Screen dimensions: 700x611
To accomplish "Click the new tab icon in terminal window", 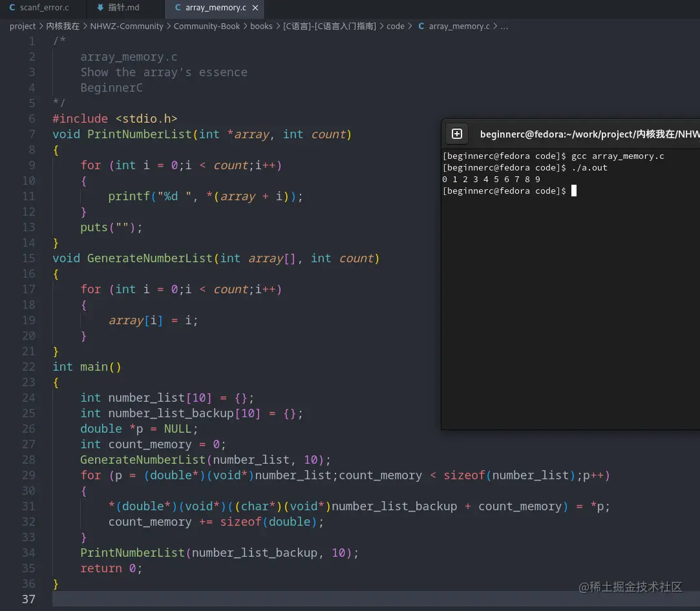I will tap(457, 134).
